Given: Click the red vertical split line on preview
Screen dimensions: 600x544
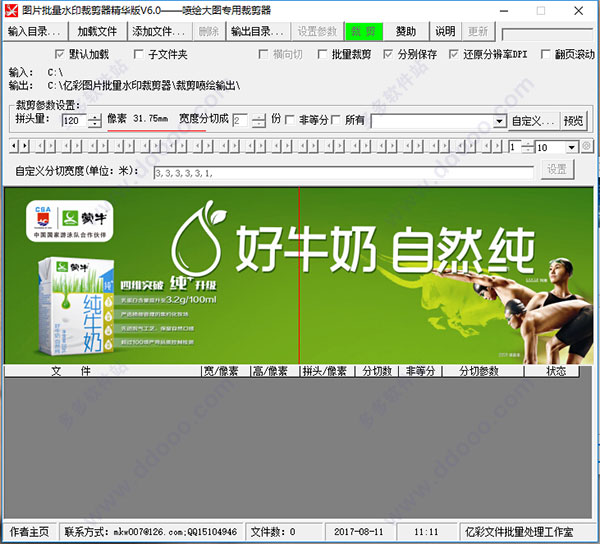Looking at the screenshot, I should click(299, 275).
